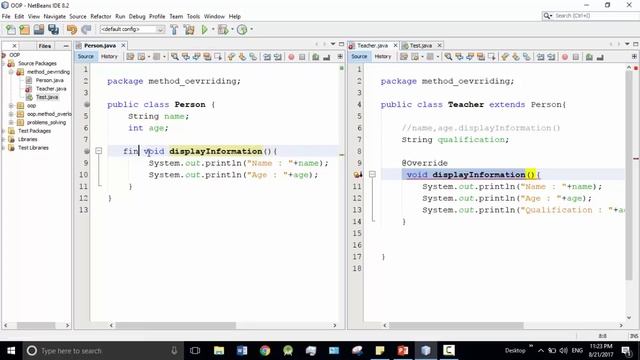Click the Open Project toolbar icon
640x360 pixels.
[39, 29]
